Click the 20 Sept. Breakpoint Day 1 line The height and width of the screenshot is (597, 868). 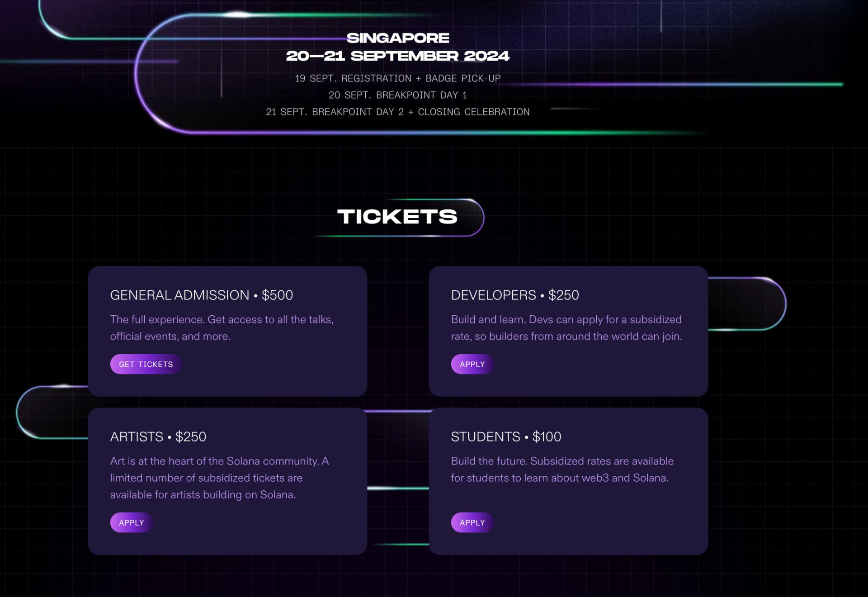(x=398, y=95)
